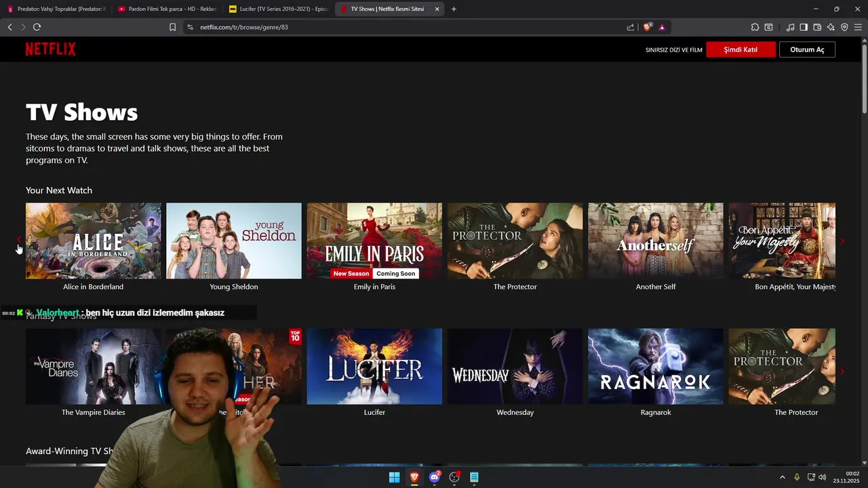
Task: Open the Windows Start menu
Action: coord(394,477)
